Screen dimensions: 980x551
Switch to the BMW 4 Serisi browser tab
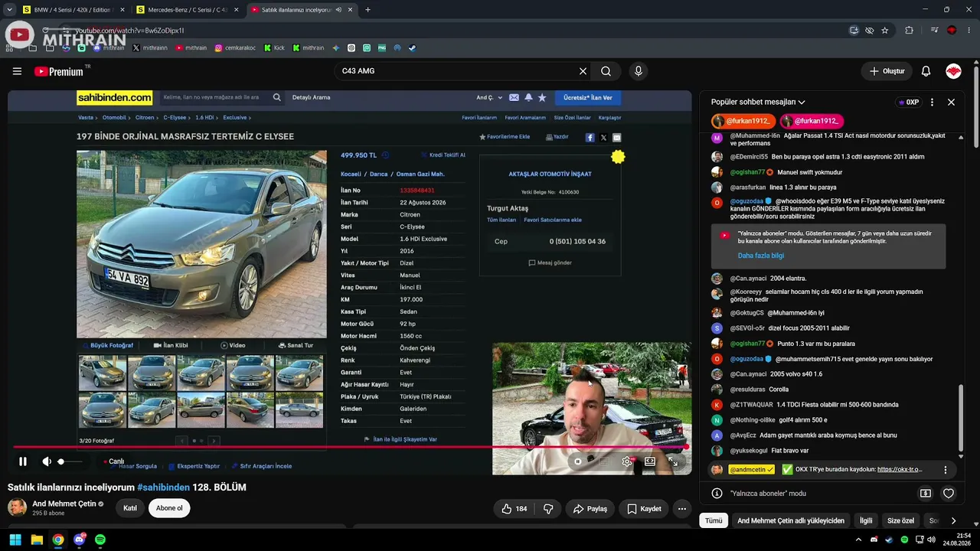pyautogui.click(x=73, y=10)
